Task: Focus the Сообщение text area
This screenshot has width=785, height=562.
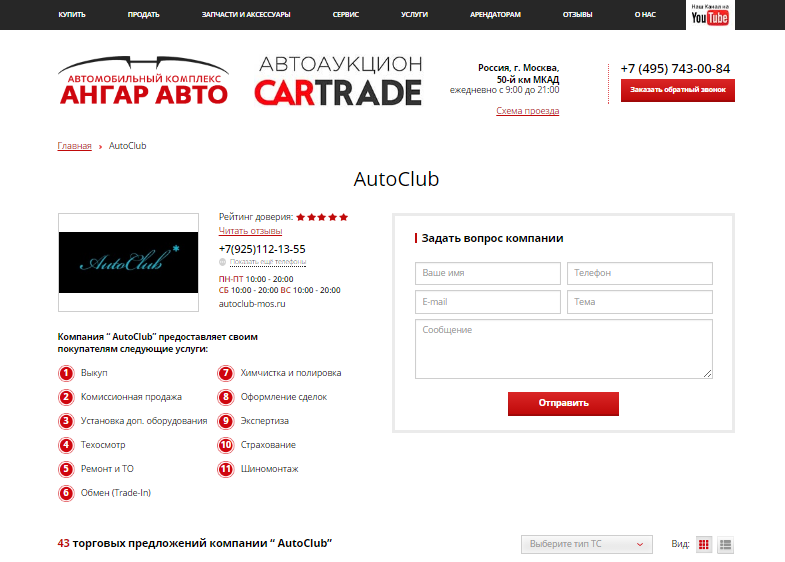Action: [564, 349]
